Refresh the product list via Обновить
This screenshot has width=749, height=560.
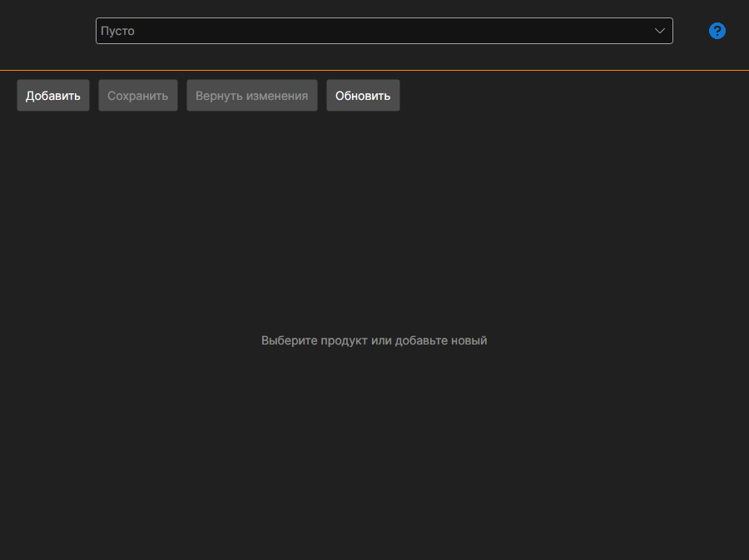tap(363, 96)
